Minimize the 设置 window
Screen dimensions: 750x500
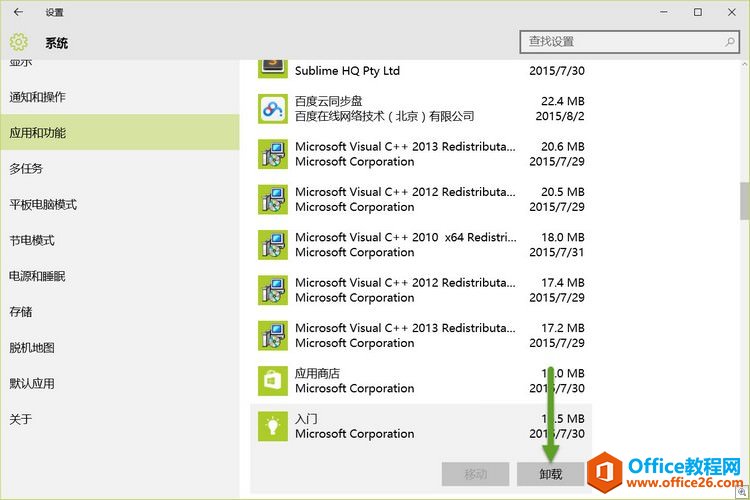coord(664,12)
